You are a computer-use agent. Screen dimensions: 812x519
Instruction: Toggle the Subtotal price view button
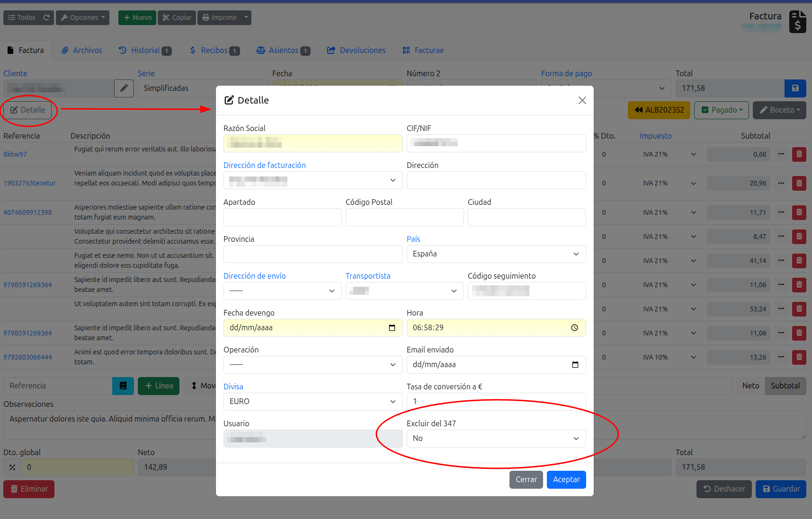785,386
